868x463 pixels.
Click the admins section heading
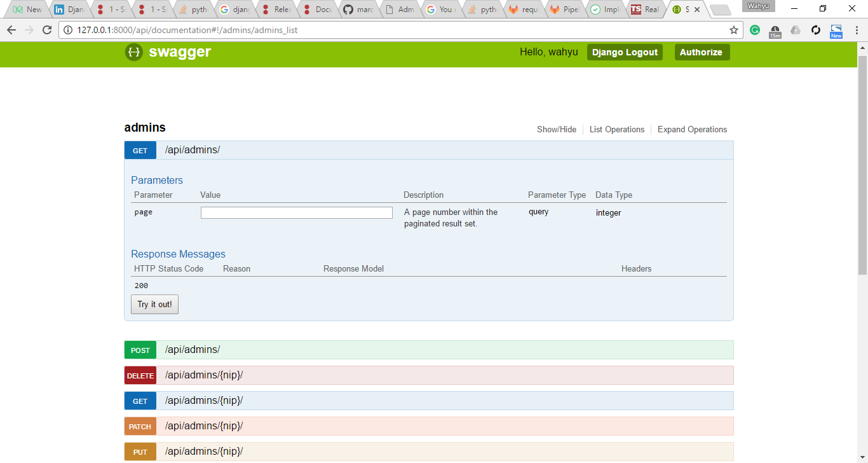coord(145,128)
